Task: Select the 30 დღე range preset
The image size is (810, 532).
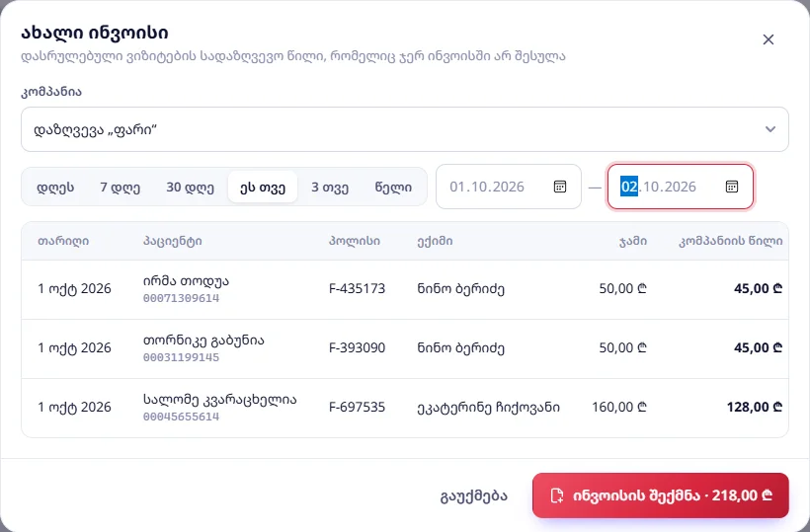Action: (190, 187)
